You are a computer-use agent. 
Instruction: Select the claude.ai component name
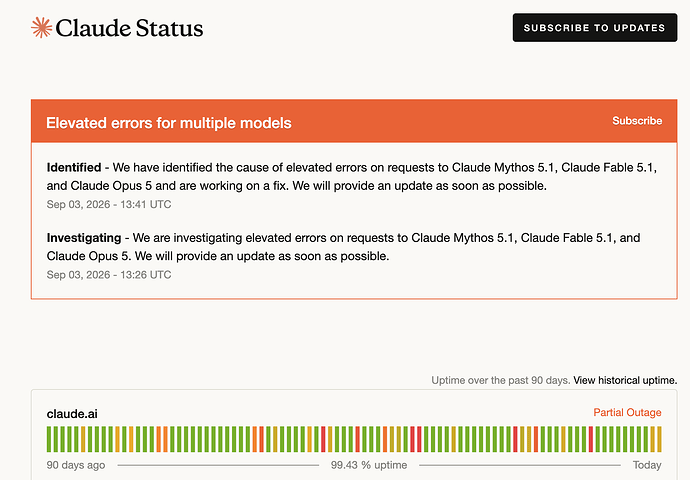72,414
